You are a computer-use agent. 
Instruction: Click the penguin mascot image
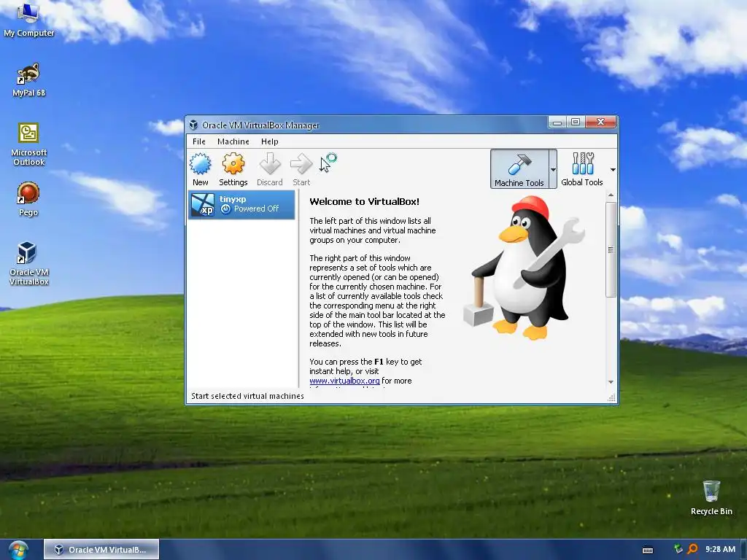tap(524, 268)
